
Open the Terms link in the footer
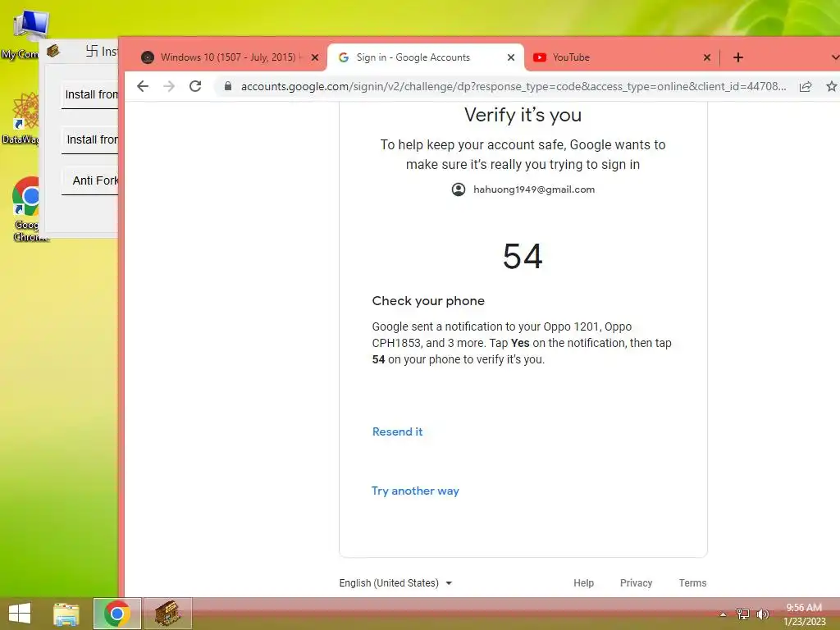click(692, 583)
